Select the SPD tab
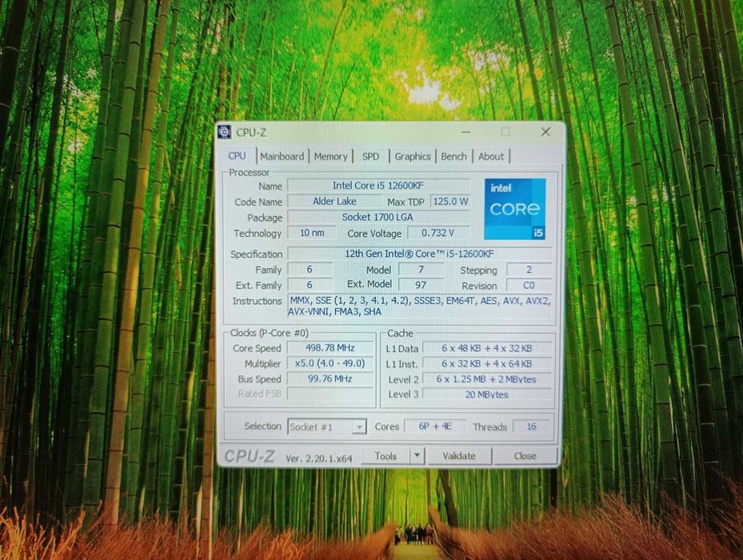 [x=370, y=157]
